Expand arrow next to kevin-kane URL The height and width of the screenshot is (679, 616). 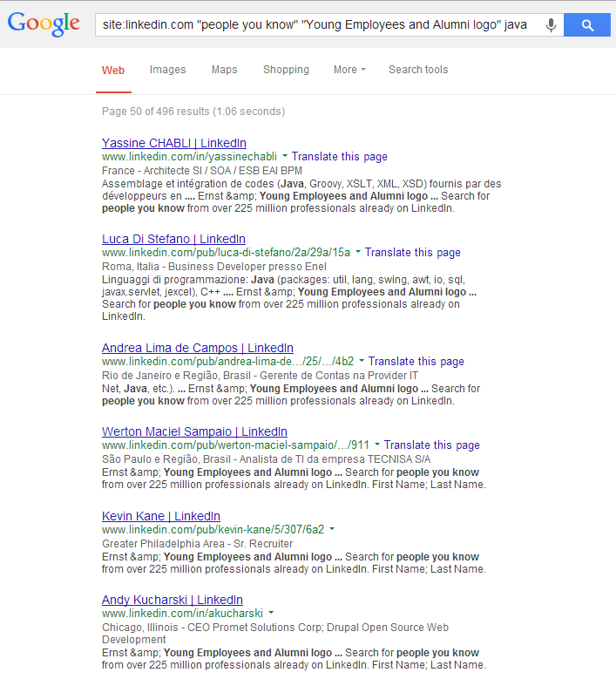[332, 528]
